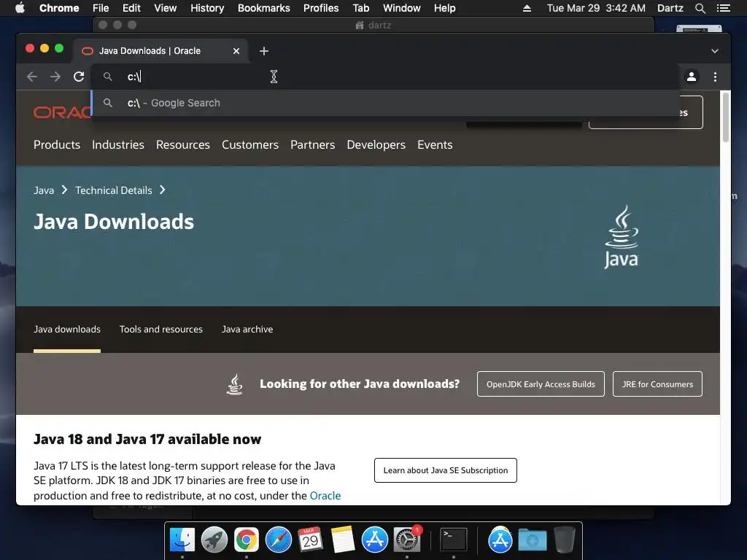The width and height of the screenshot is (747, 560).
Task: Click the Oracle logo
Action: click(x=62, y=112)
